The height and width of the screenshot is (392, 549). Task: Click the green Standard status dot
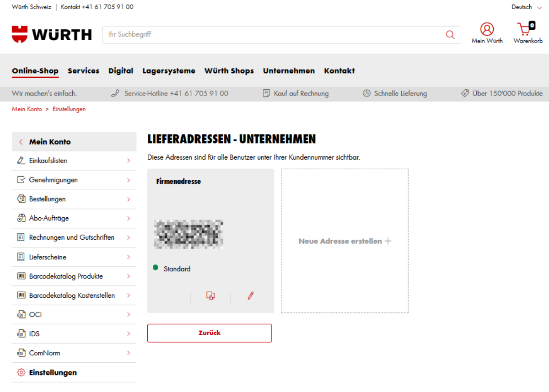point(156,268)
